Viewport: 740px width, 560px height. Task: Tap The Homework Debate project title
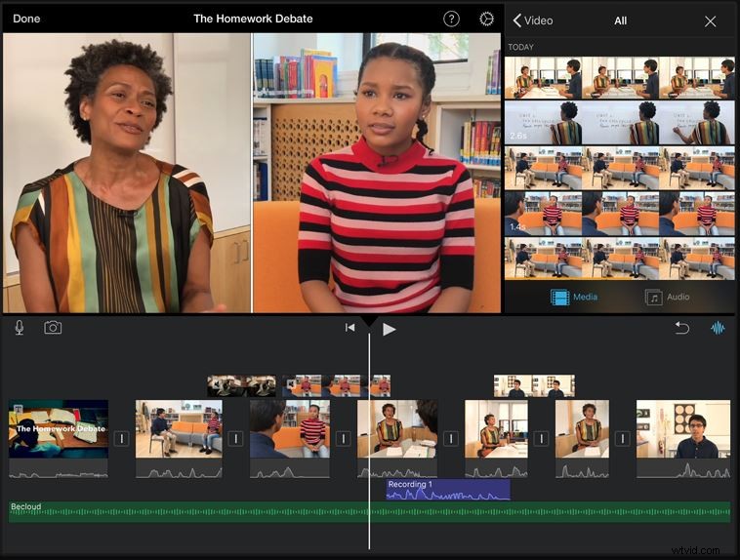[x=253, y=19]
